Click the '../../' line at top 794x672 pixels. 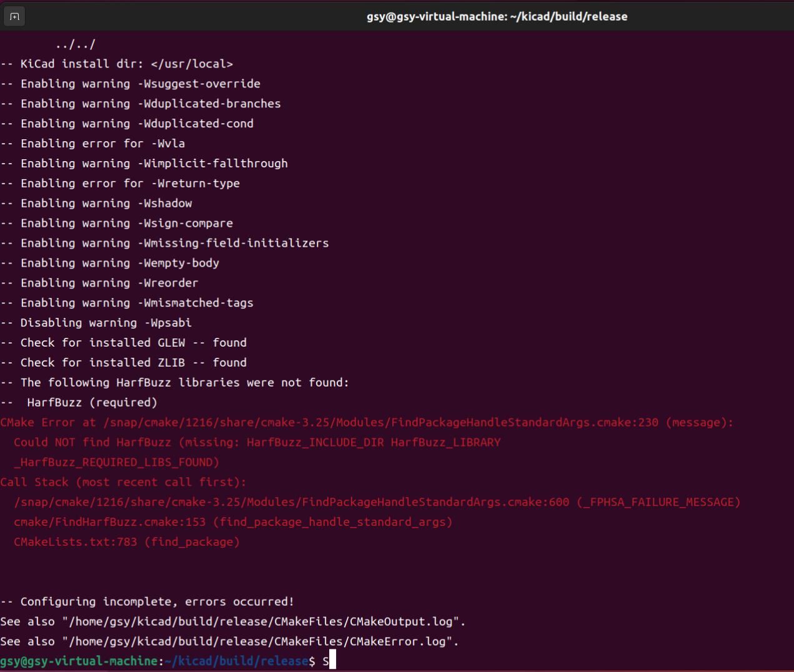(x=76, y=45)
